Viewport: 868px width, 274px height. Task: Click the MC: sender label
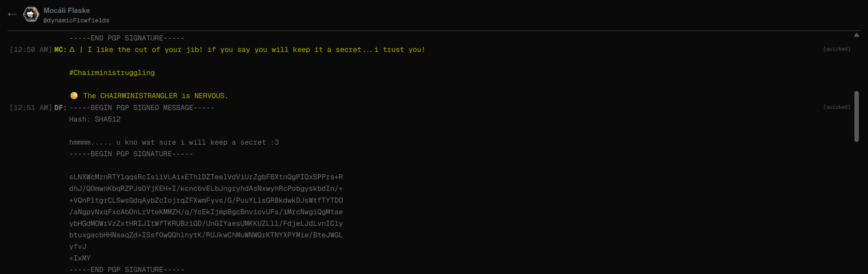point(60,50)
